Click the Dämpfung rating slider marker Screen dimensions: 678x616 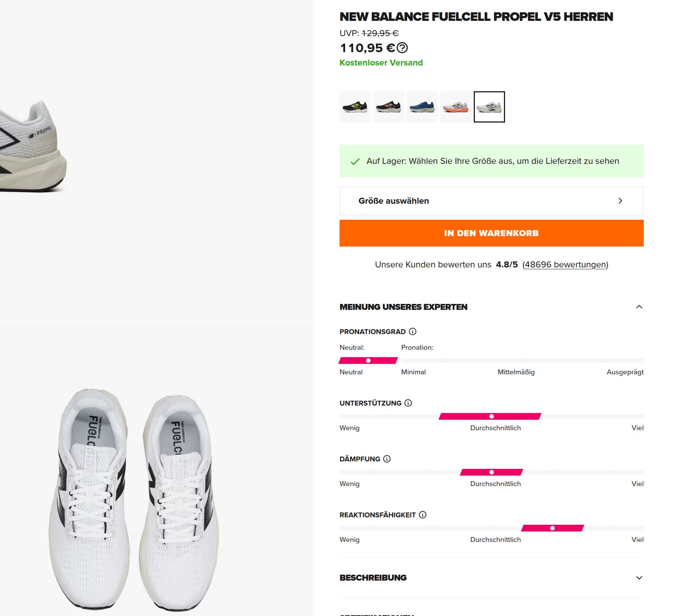coord(492,472)
